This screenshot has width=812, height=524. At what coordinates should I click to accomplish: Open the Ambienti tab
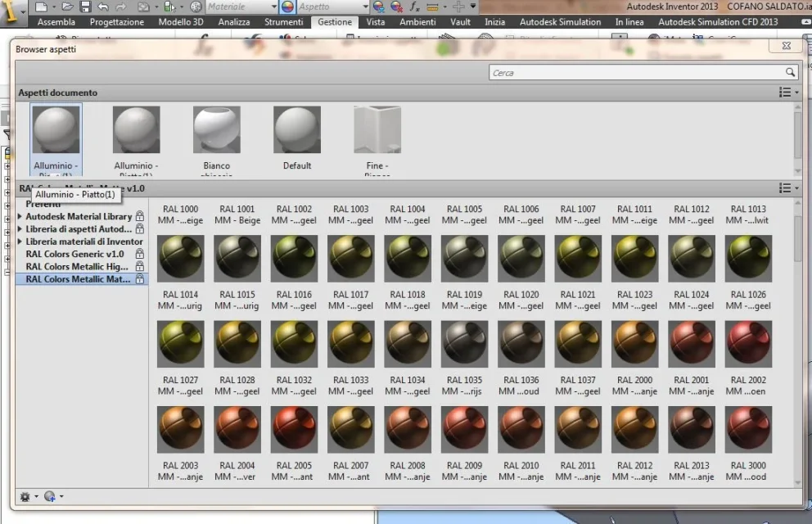coord(417,22)
